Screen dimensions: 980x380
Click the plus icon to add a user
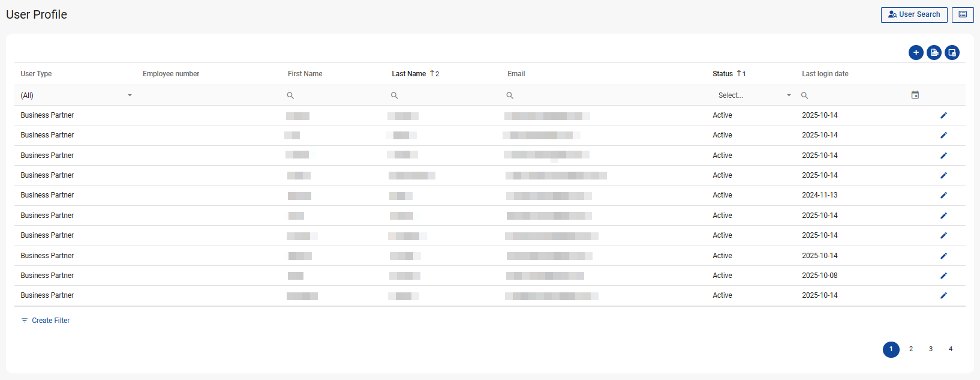[x=916, y=53]
